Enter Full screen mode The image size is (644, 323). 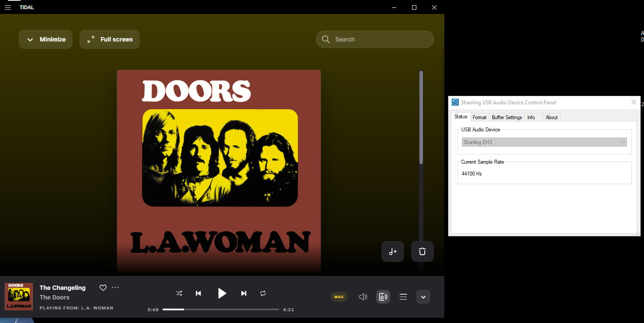click(x=109, y=39)
